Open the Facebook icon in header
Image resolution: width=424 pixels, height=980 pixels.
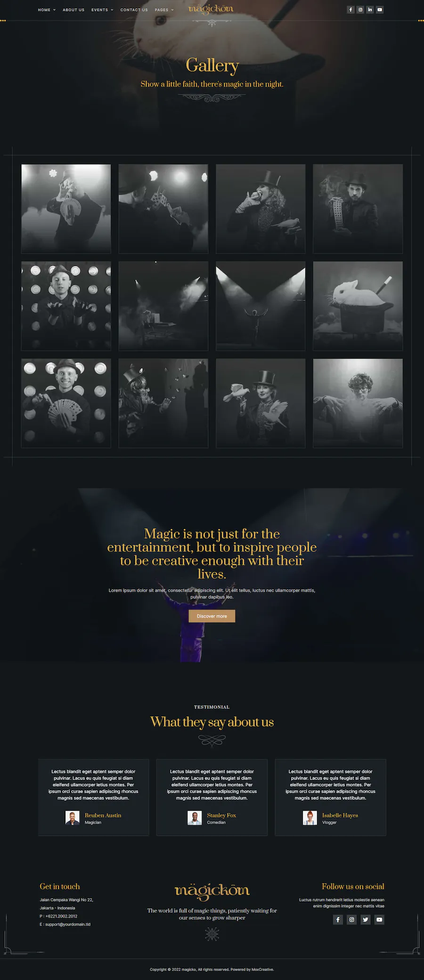(351, 9)
